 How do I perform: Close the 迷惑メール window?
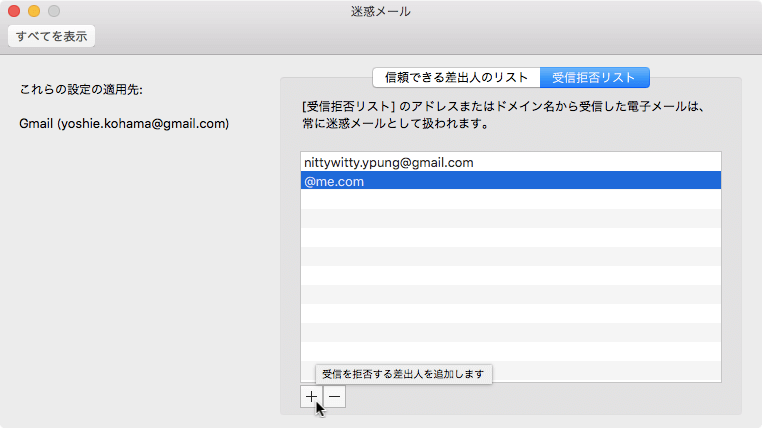tap(14, 11)
